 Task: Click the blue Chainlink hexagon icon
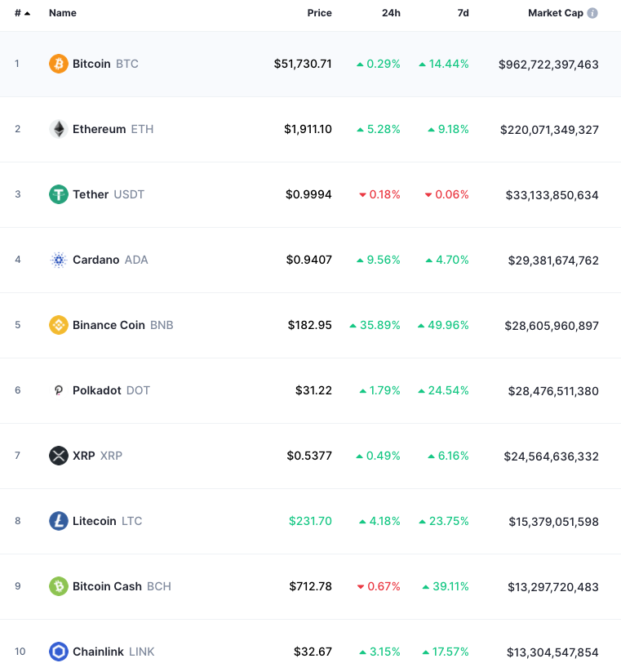point(59,652)
